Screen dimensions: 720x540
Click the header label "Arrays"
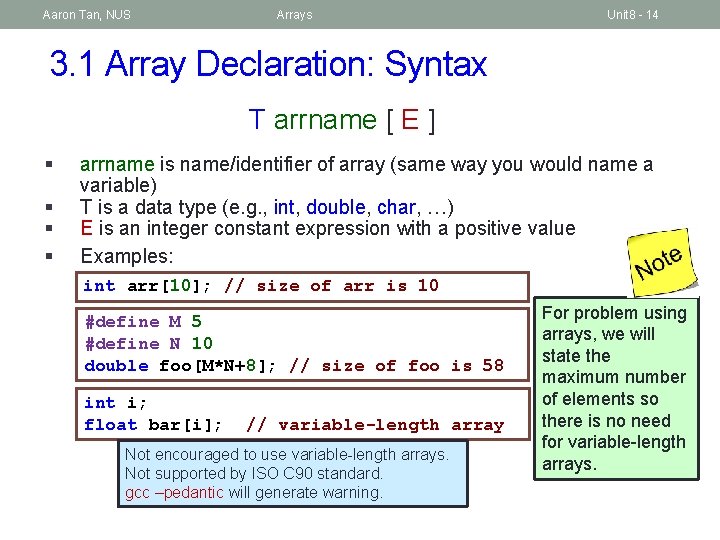(x=294, y=15)
